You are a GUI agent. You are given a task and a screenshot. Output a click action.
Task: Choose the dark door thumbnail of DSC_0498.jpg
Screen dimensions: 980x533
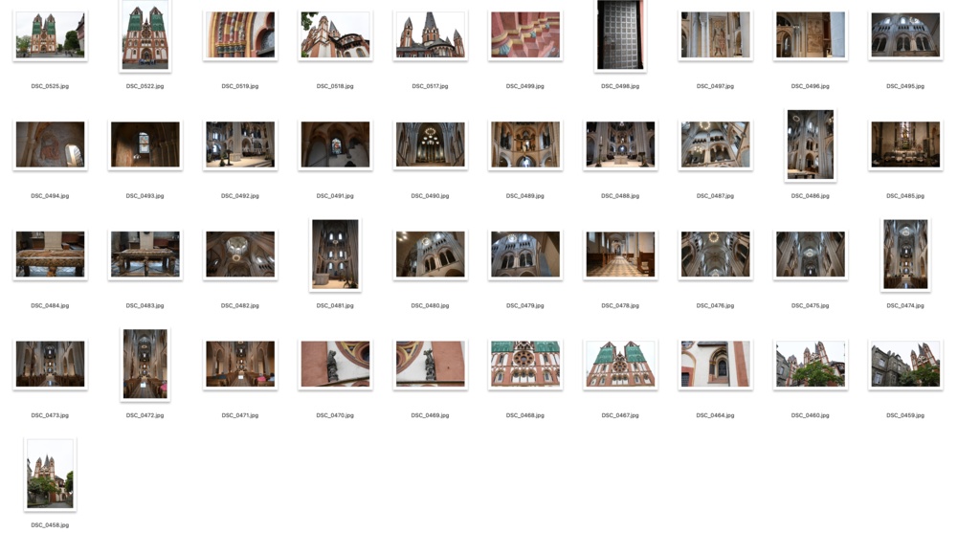point(620,35)
